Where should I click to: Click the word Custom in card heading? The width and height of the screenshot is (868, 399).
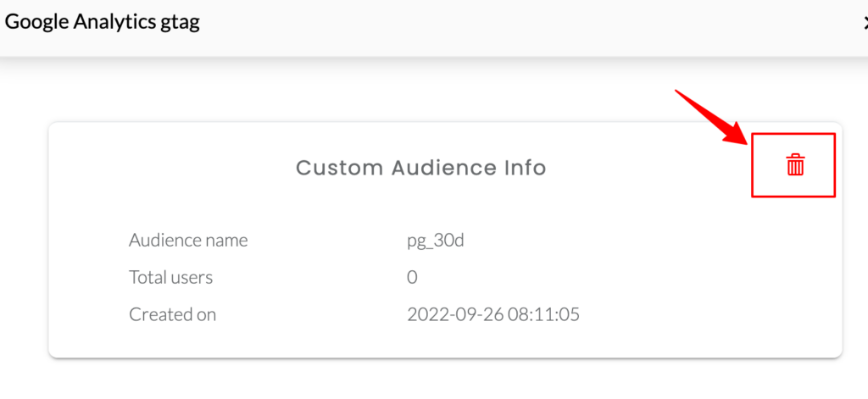tap(339, 167)
